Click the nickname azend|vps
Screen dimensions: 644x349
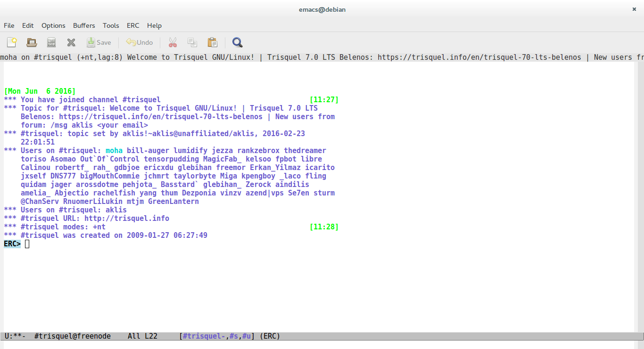[x=265, y=193]
